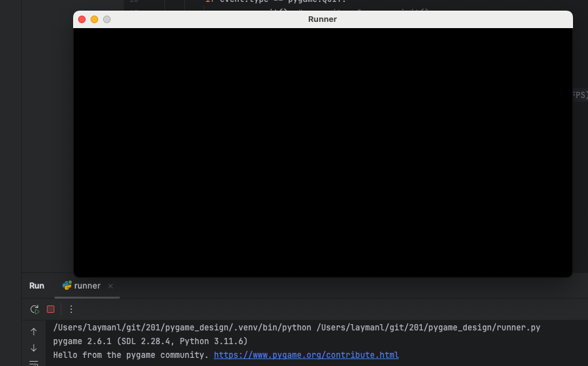Click the FPS text at editor right edge
Image resolution: width=588 pixels, height=366 pixels.
579,95
